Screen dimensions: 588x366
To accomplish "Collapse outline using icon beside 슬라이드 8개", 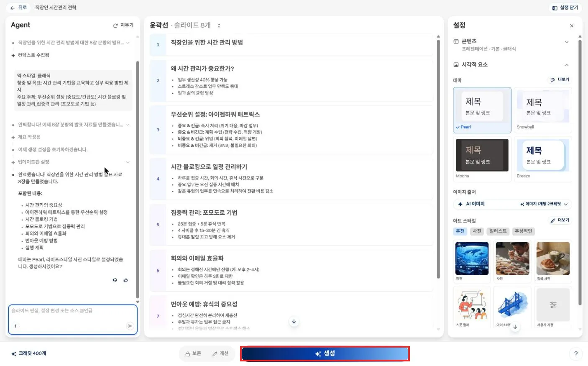I will [x=219, y=26].
